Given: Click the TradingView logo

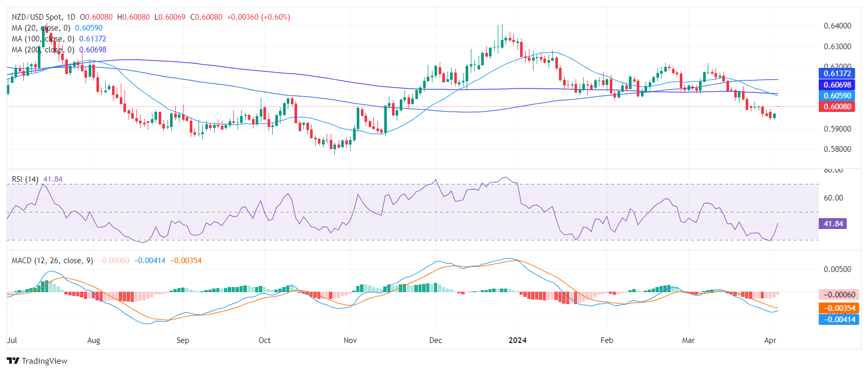Looking at the screenshot, I should [x=37, y=361].
